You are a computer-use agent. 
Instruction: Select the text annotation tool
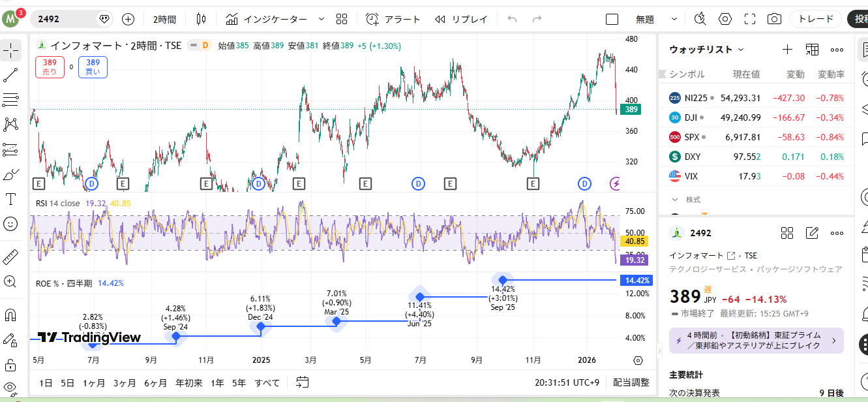[x=10, y=199]
